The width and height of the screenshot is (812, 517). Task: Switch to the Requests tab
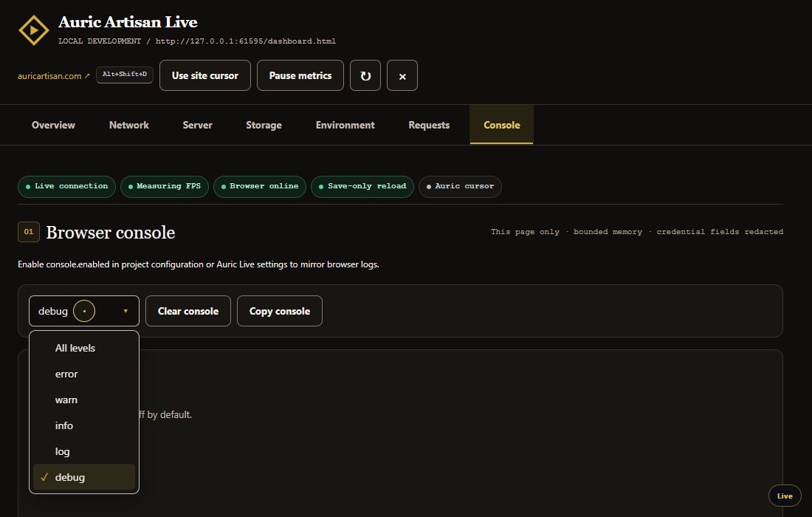coord(429,125)
